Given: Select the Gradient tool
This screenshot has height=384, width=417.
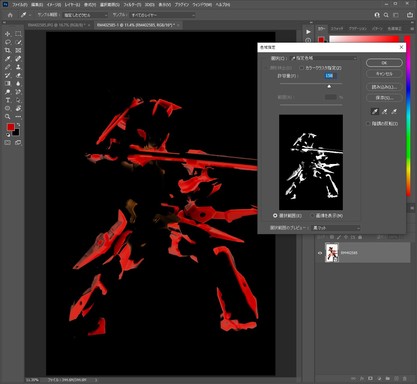Looking at the screenshot, I should pyautogui.click(x=7, y=83).
